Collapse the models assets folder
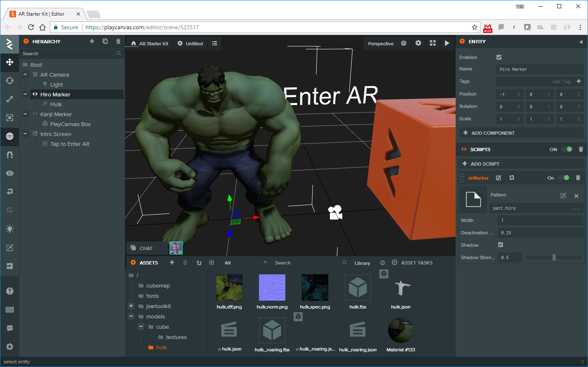 pos(131,316)
